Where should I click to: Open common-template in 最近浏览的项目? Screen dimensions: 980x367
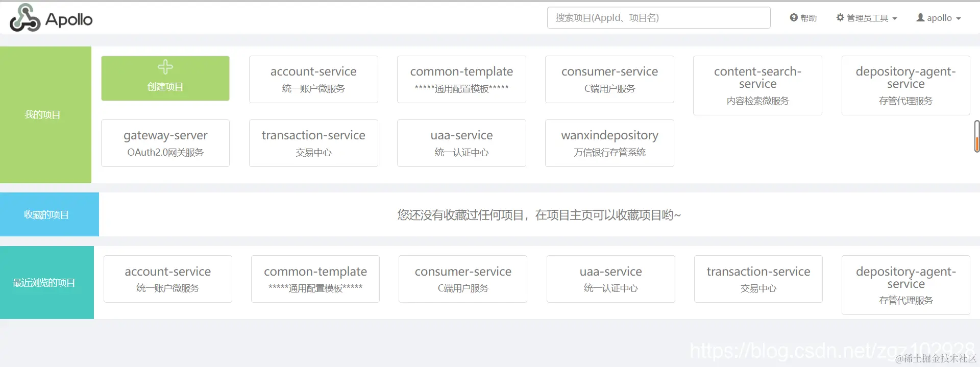(x=315, y=279)
